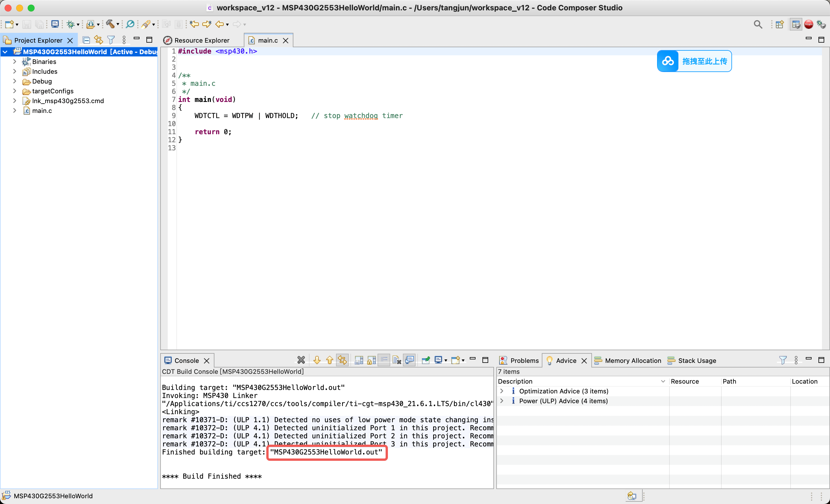Switch to the CCS Debug perspective icon
This screenshot has height=504, width=830.
(x=821, y=24)
